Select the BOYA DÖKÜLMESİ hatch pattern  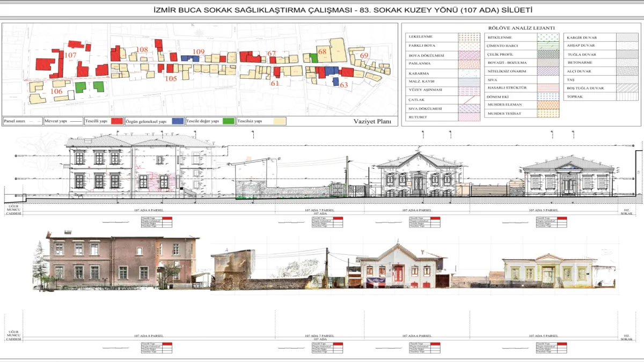(469, 55)
